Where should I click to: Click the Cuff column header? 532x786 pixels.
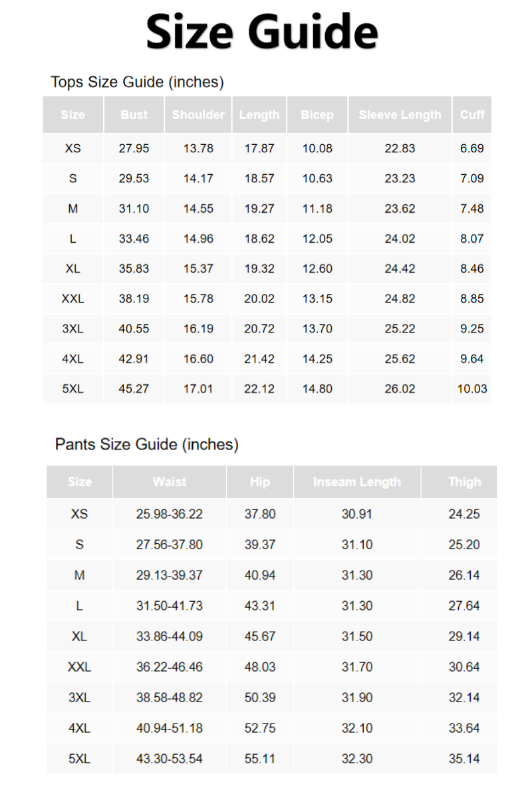point(472,115)
